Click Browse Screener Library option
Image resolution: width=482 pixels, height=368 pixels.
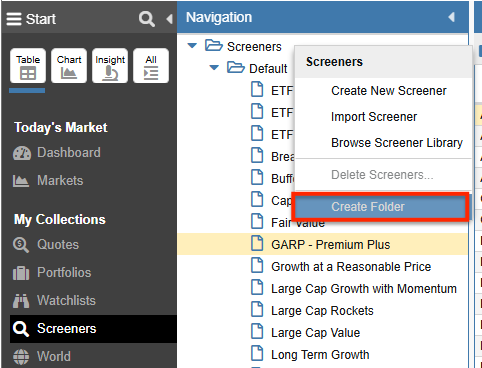(x=397, y=143)
